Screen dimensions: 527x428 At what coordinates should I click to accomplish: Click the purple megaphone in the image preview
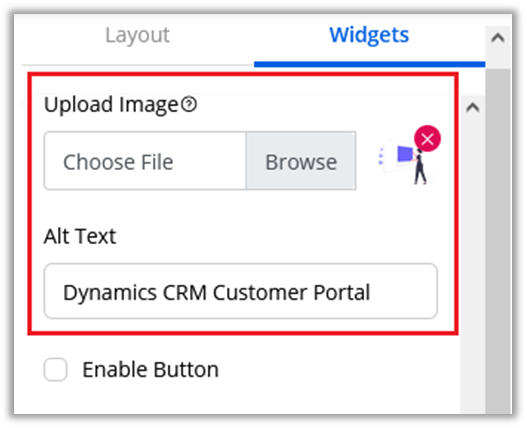[x=405, y=154]
